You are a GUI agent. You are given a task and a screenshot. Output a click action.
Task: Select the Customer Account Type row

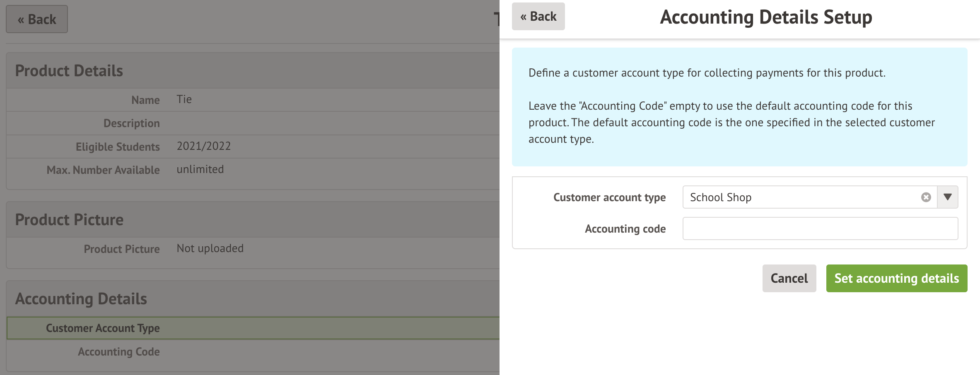(253, 328)
